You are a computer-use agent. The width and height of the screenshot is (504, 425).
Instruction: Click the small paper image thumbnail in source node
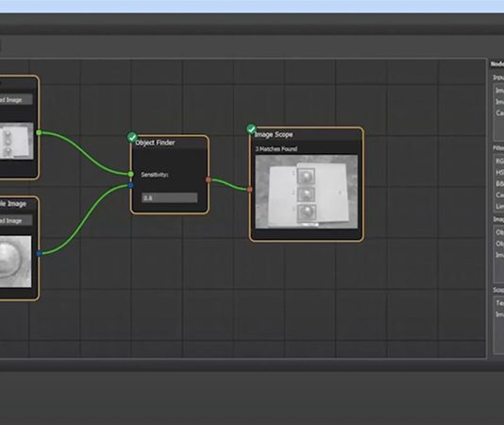point(16,141)
